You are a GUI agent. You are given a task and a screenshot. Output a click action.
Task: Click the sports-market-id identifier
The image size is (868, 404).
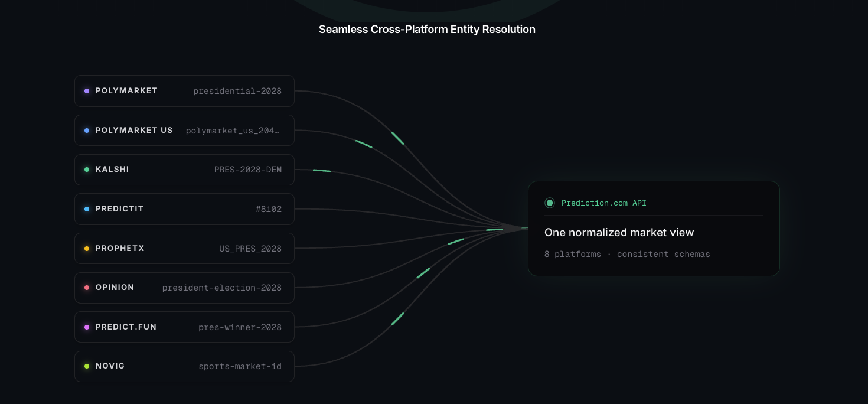[x=240, y=366]
